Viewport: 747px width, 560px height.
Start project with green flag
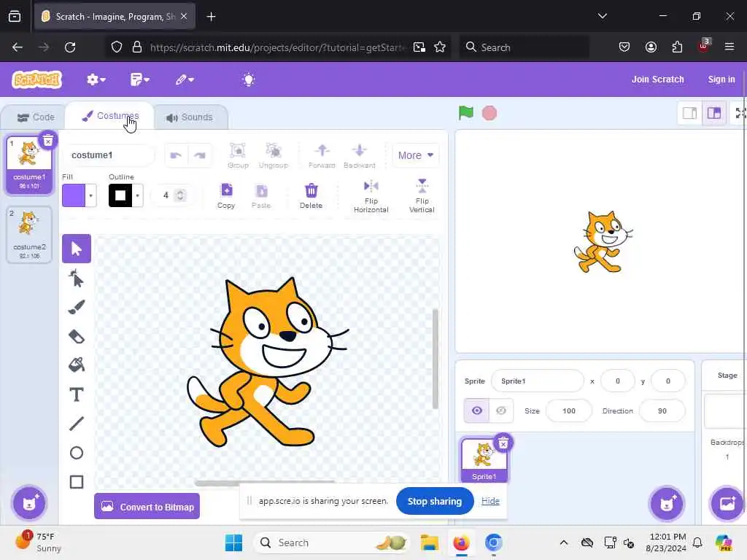point(466,113)
